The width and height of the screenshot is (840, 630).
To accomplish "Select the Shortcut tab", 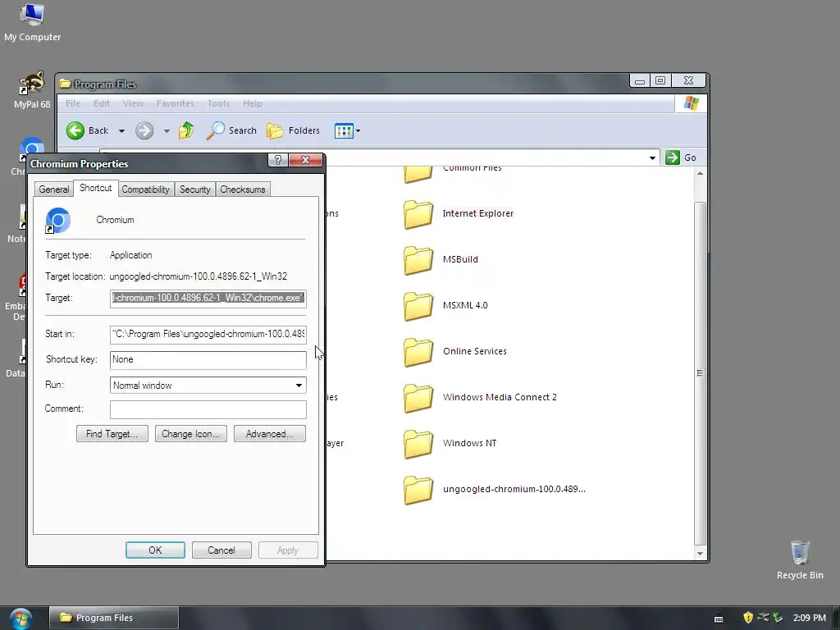I will click(x=95, y=188).
